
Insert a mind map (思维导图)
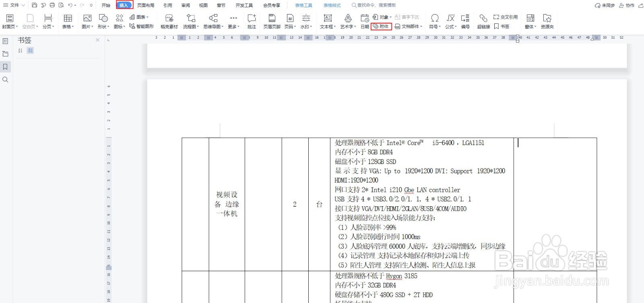coord(213,21)
